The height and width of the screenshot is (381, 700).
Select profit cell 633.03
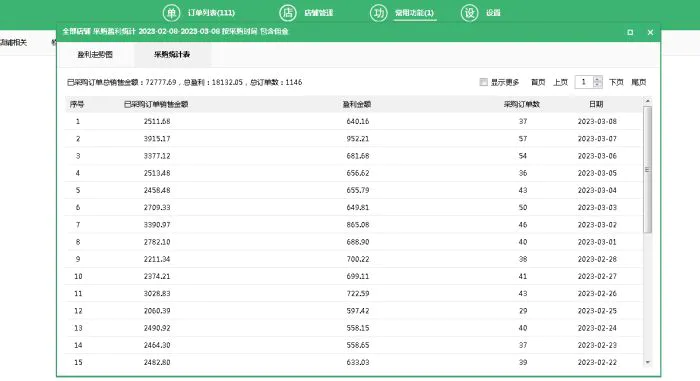[358, 362]
